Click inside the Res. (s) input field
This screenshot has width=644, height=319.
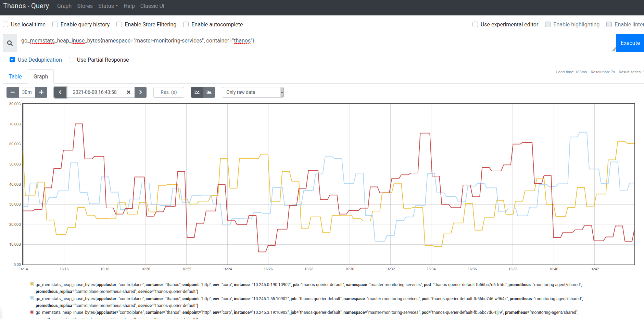168,92
